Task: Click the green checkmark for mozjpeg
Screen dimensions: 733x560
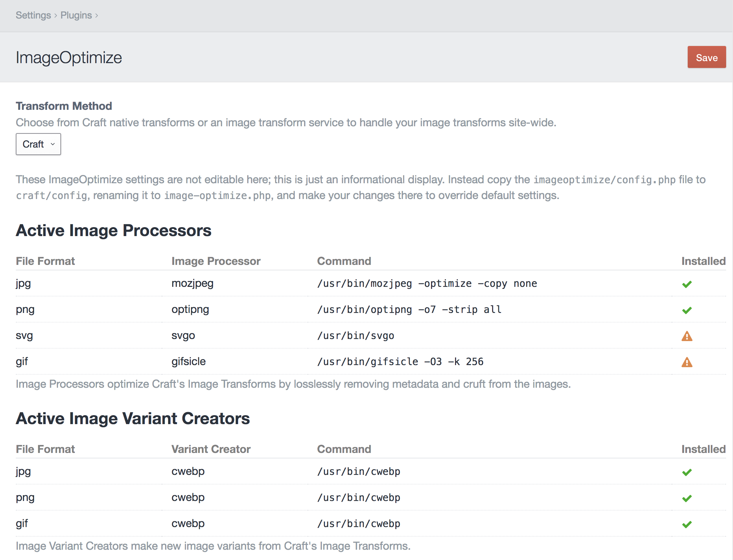Action: click(x=687, y=284)
